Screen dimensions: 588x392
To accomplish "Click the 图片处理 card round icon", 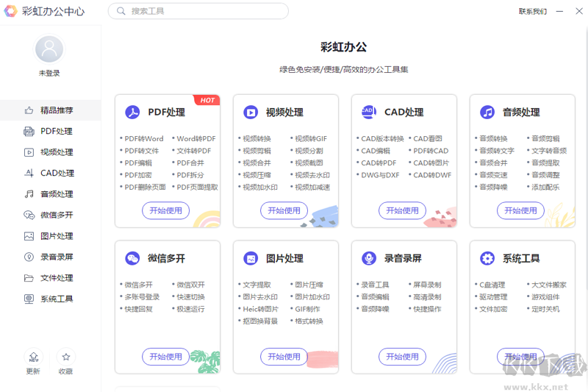I will (251, 258).
